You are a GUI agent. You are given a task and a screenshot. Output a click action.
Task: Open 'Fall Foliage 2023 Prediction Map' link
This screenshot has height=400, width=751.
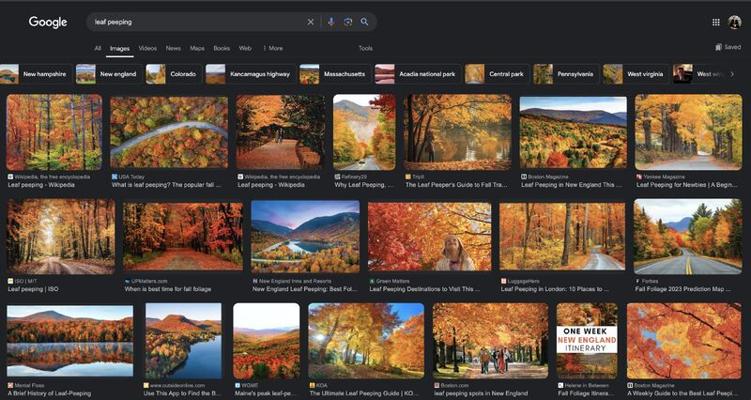683,289
